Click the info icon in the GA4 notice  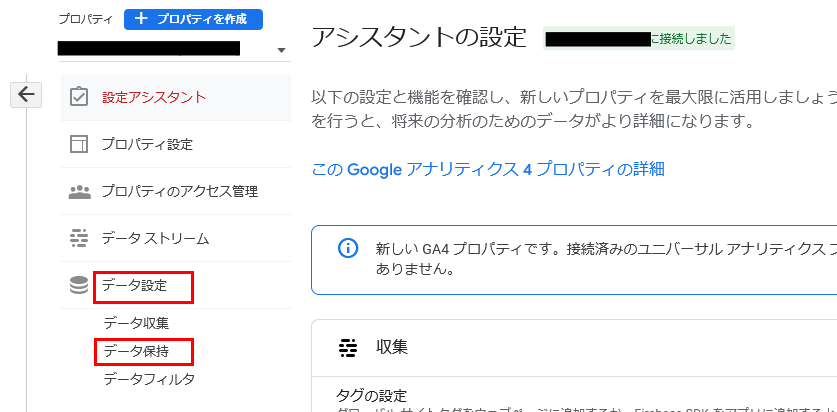(x=347, y=248)
